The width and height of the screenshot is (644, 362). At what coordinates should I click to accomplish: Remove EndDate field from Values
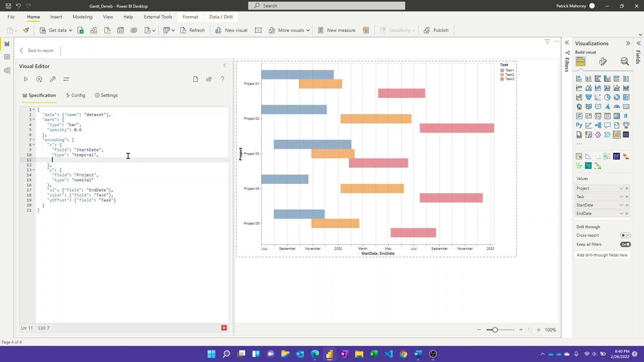627,214
